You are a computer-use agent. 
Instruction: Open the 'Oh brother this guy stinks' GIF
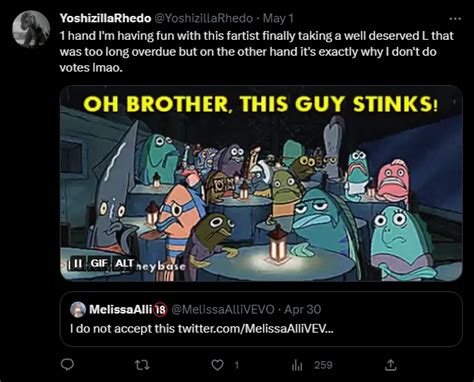(261, 183)
